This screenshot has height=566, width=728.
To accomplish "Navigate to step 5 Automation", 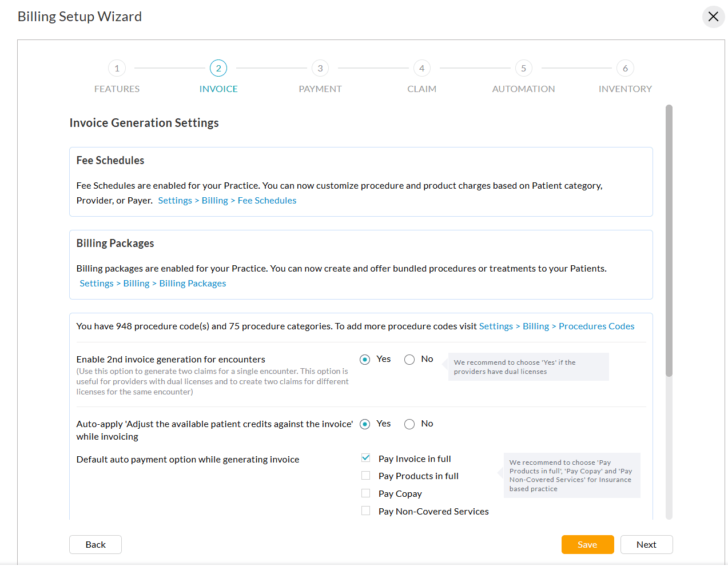I will coord(523,68).
